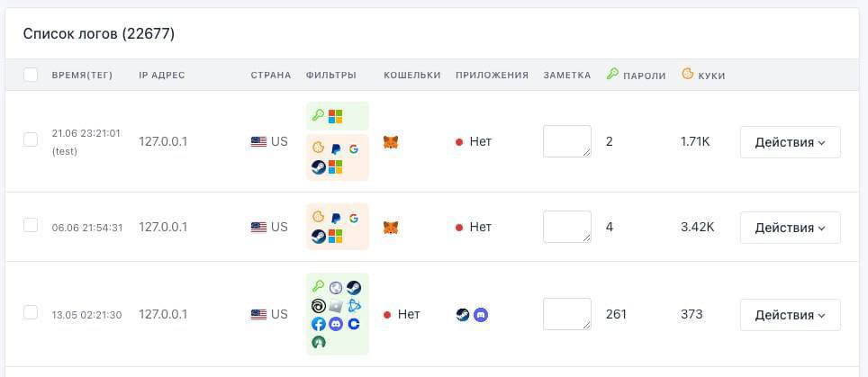Click the note text box in the second row
The width and height of the screenshot is (868, 377).
pyautogui.click(x=567, y=227)
